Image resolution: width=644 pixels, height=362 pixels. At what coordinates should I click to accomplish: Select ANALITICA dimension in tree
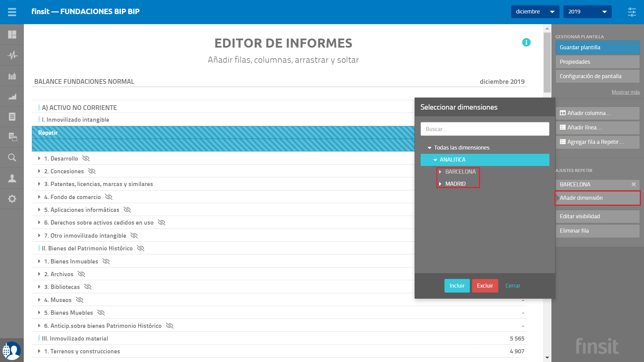(x=485, y=160)
